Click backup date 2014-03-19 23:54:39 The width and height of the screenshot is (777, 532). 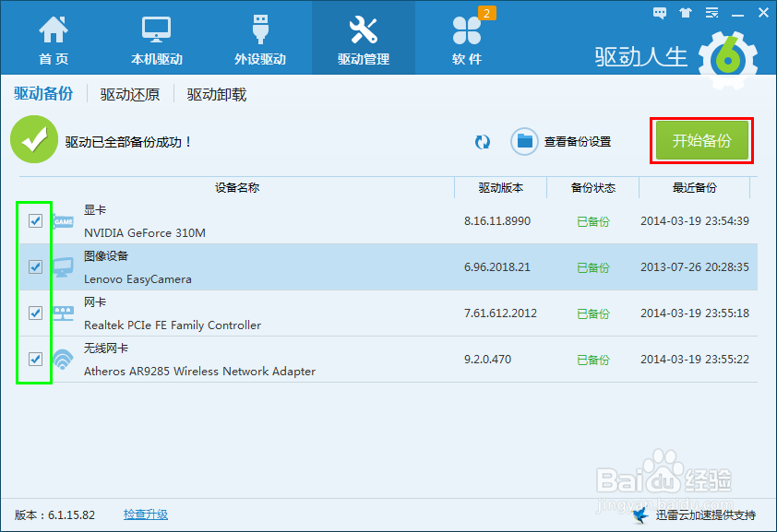[x=695, y=220]
